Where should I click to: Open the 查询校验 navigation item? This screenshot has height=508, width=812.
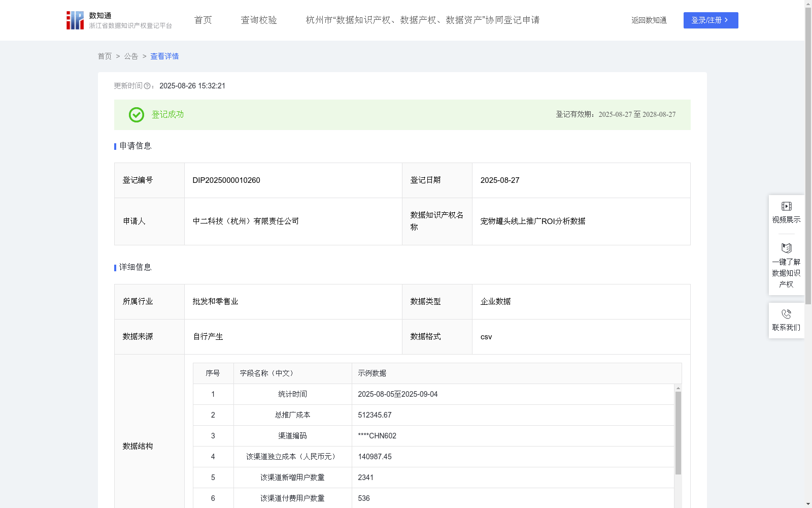click(x=259, y=20)
